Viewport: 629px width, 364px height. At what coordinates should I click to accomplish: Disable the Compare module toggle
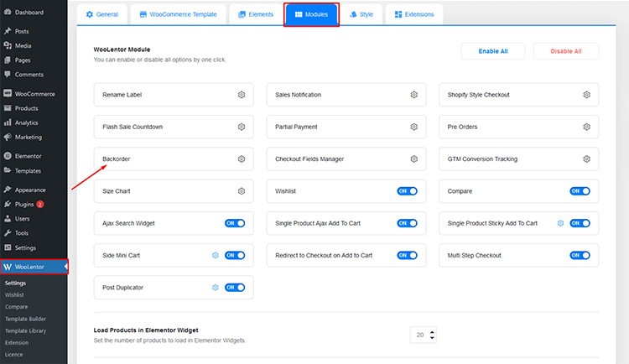(x=580, y=191)
